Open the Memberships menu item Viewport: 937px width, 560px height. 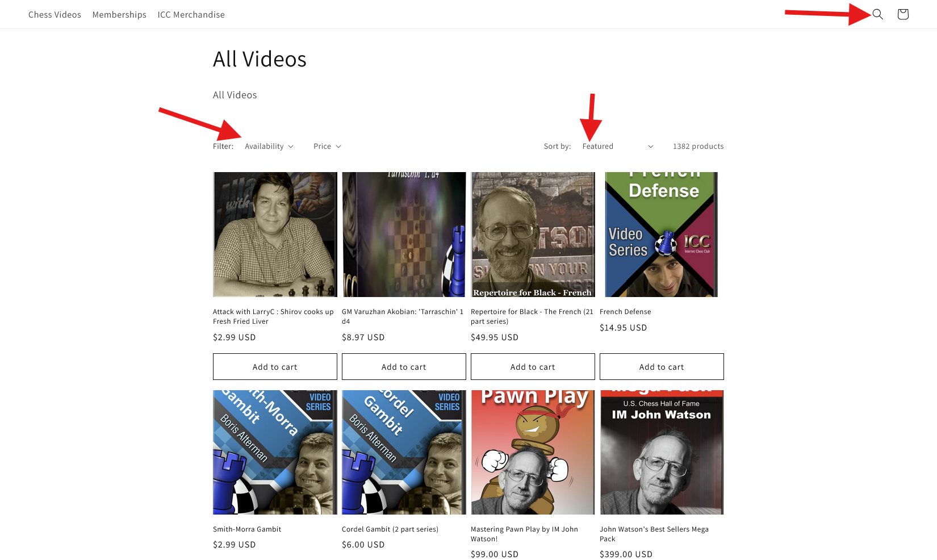tap(119, 15)
